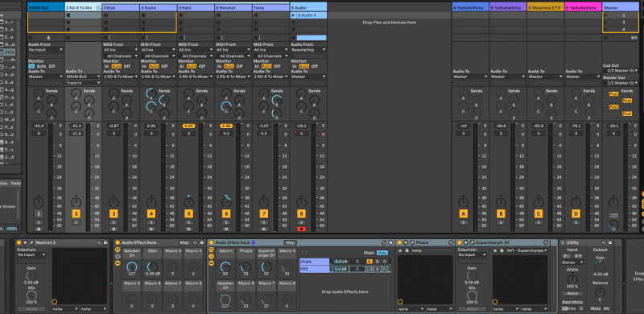
Task: Toggle Utility Mono button
Action: pos(572,293)
